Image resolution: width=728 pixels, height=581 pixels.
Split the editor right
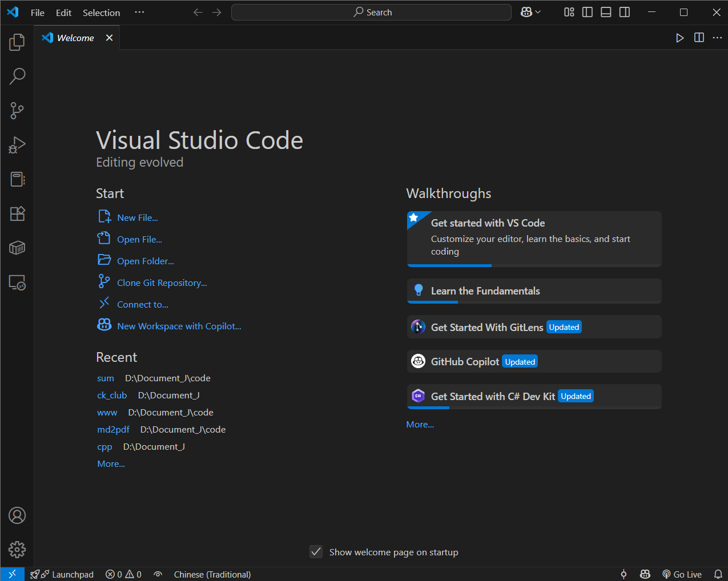click(x=699, y=38)
